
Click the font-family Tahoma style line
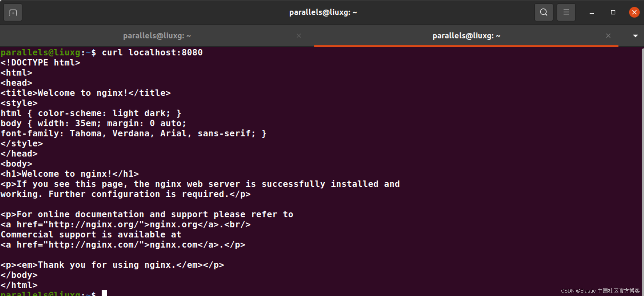pyautogui.click(x=133, y=133)
